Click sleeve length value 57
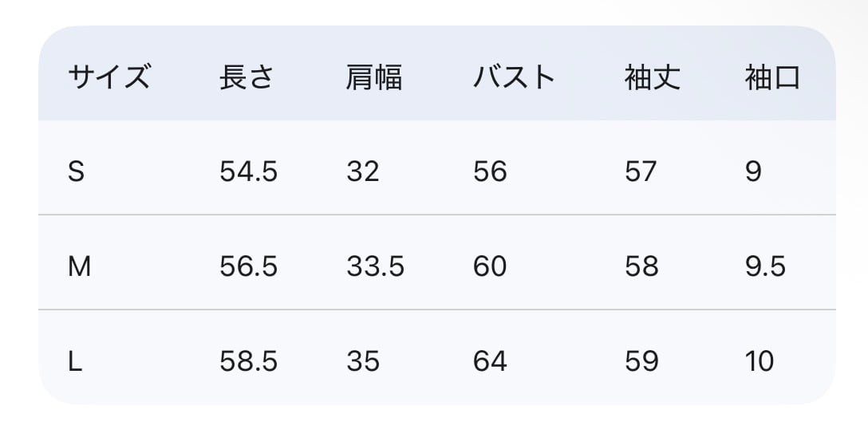Screen dimensions: 868x437 pos(641,171)
